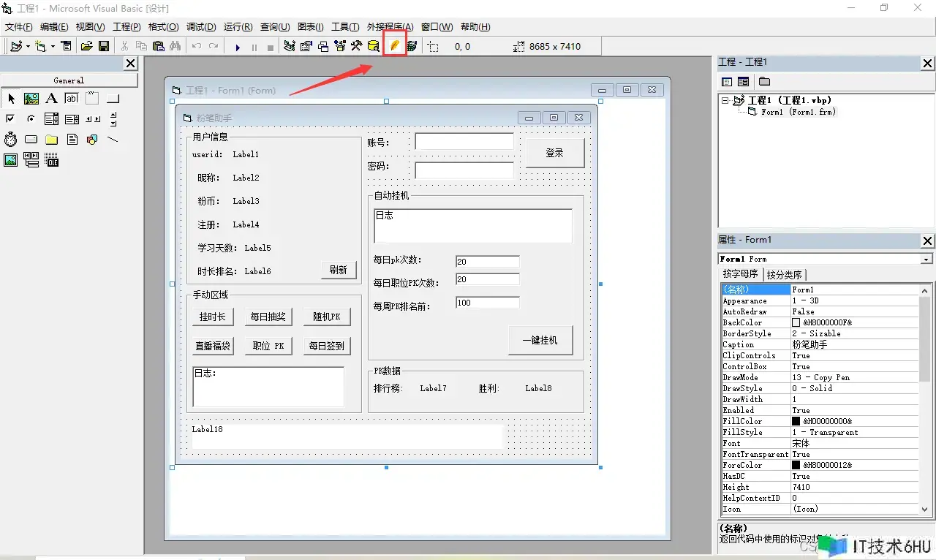Viewport: 936px width, 560px height.
Task: Select the PictureBox control in toolbox
Action: click(x=31, y=99)
